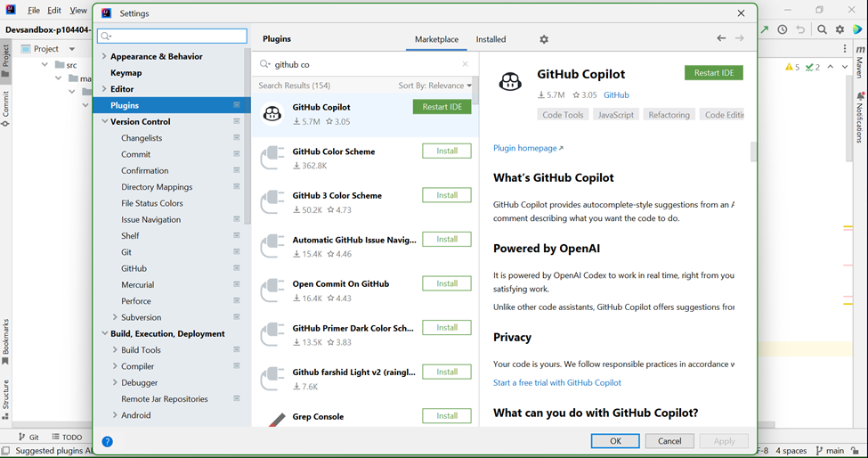868x458 pixels.
Task: Open the Sort By: Relevance dropdown
Action: [x=435, y=86]
